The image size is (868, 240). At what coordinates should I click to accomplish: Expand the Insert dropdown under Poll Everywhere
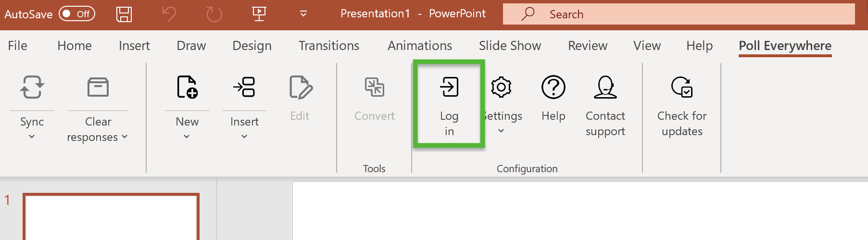pyautogui.click(x=244, y=137)
